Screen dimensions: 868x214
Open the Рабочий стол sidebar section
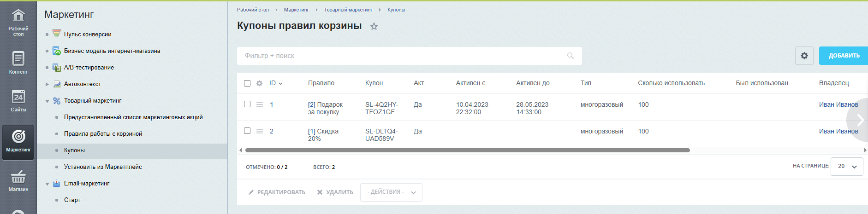point(18,22)
